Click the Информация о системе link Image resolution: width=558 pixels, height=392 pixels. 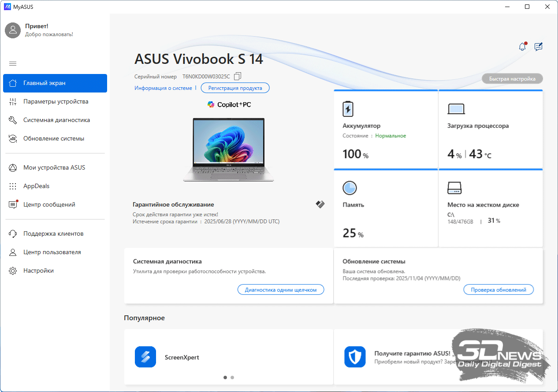(163, 88)
